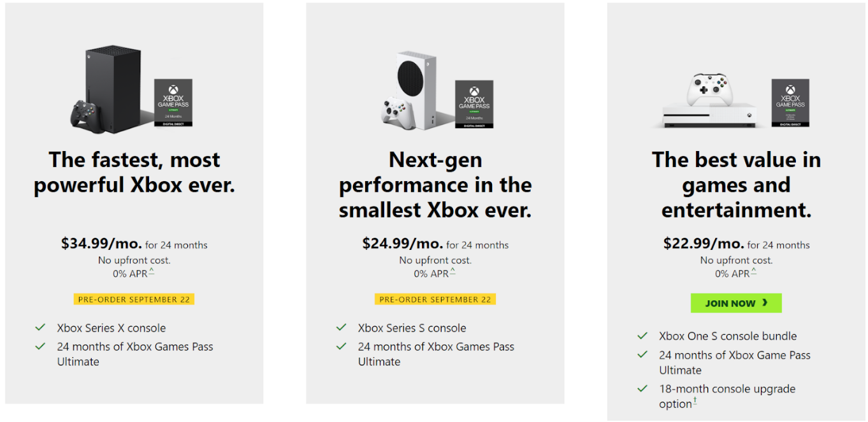
Task: Click the checkmark next to Xbox Series X console
Action: point(41,328)
